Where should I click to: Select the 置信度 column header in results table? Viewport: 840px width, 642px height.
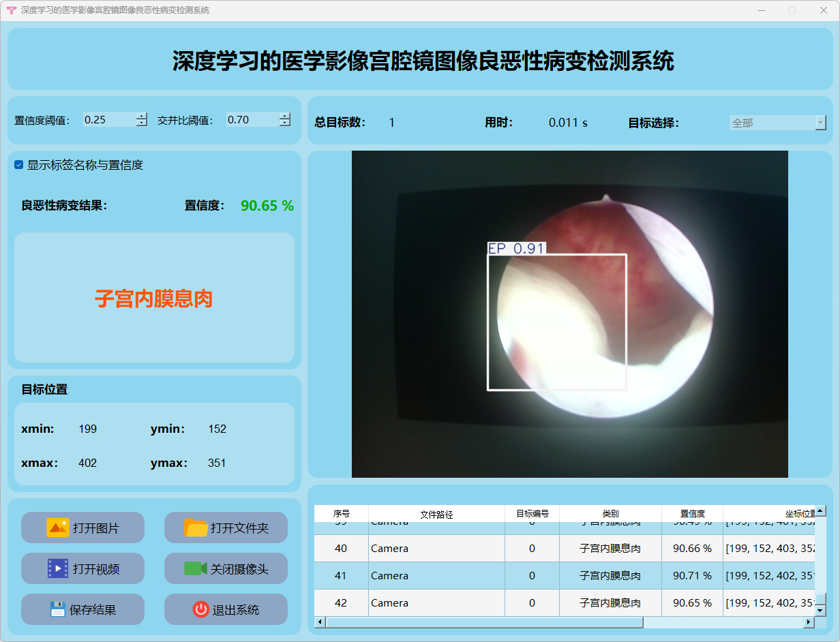tap(692, 514)
